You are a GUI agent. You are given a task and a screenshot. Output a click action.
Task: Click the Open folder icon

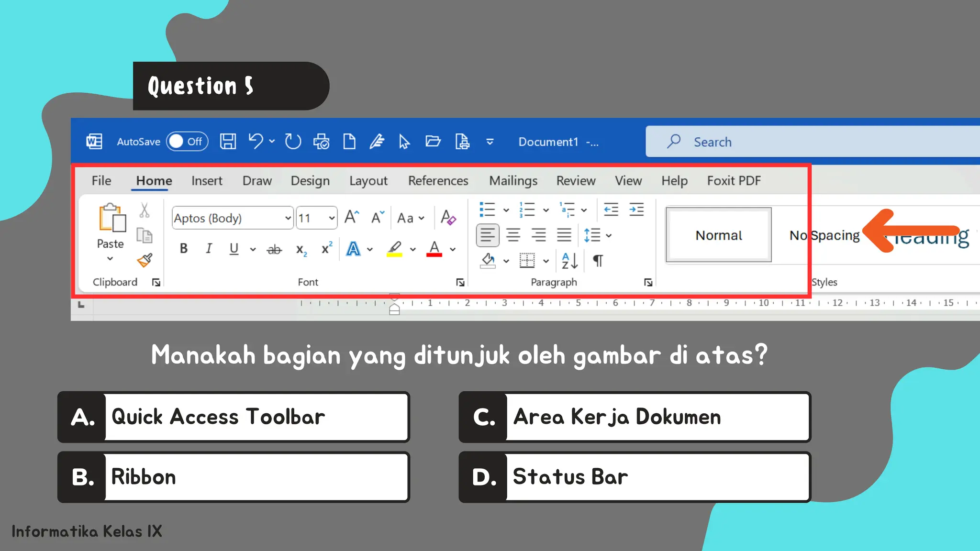pos(433,141)
